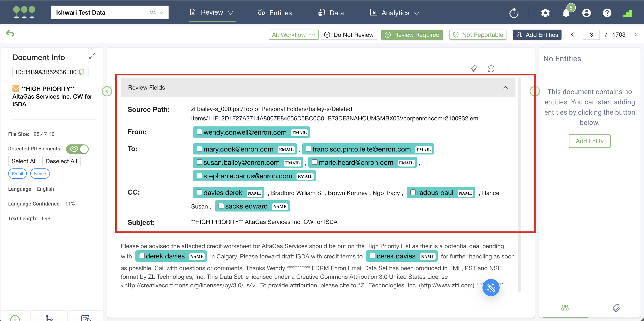
Task: Expand the Document Info panel
Action: [x=92, y=56]
